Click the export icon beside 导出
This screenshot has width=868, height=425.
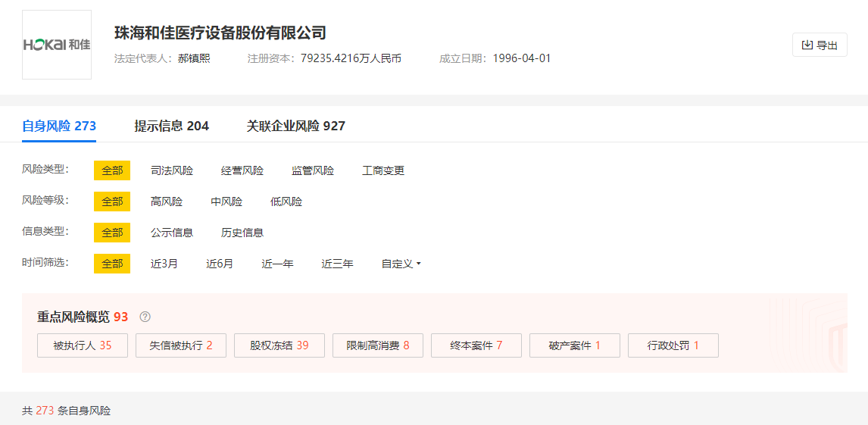point(807,45)
